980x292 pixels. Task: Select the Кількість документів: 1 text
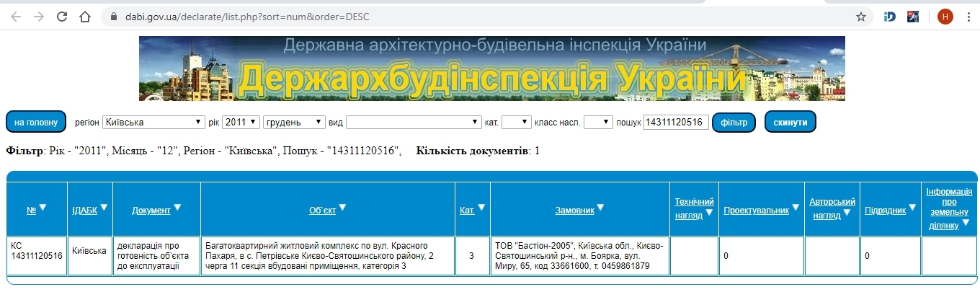(478, 151)
